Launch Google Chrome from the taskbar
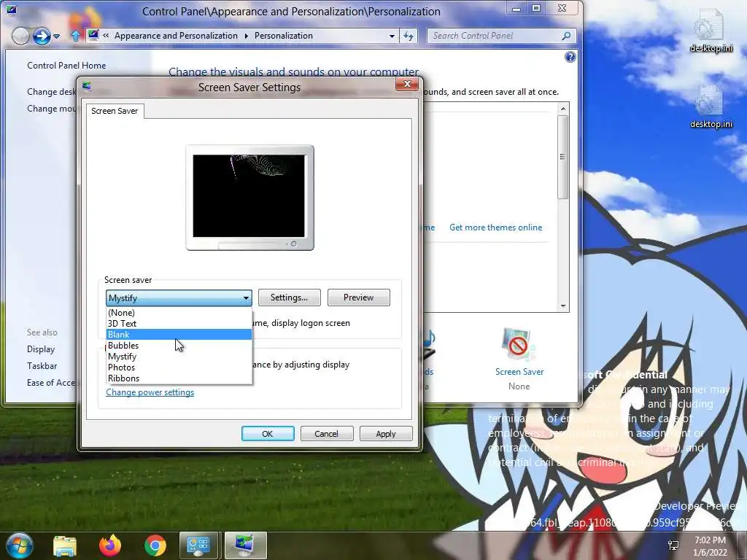Viewport: 747px width, 560px height. pos(155,546)
